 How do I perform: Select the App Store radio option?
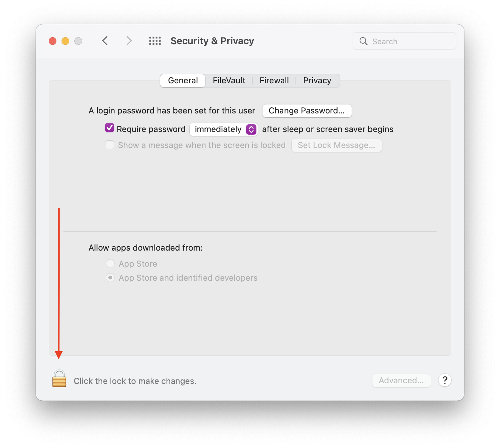click(x=110, y=263)
